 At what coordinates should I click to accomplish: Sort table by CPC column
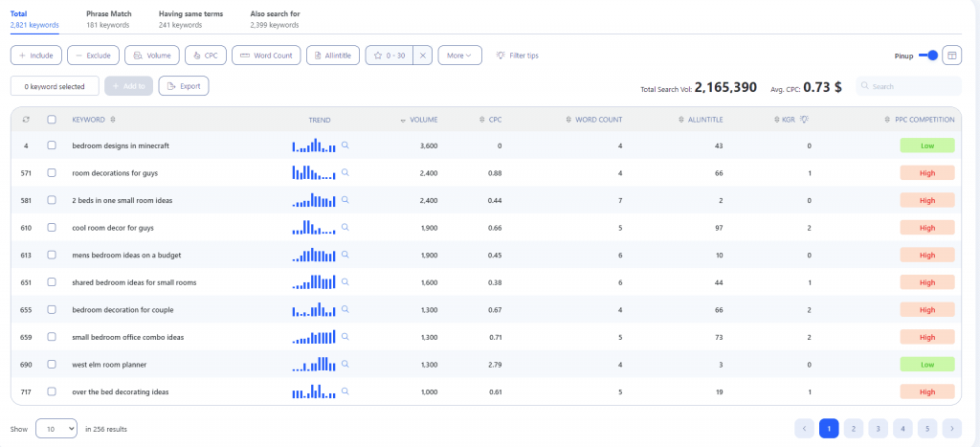pos(490,120)
